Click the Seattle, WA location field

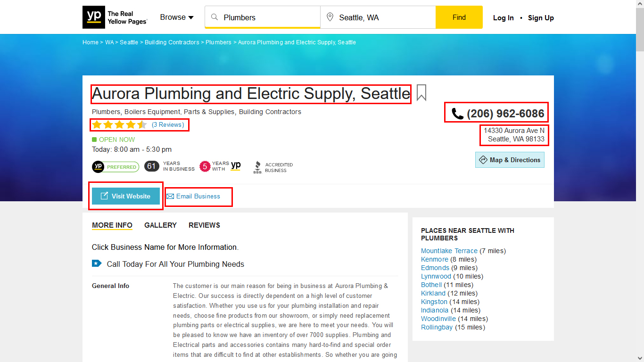(384, 17)
